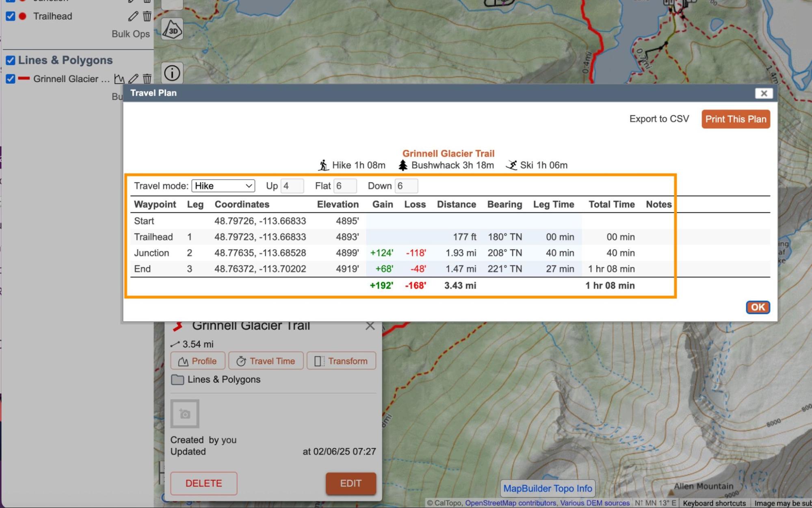Open the Travel mode dropdown
Screen dimensions: 812x508
pos(223,186)
